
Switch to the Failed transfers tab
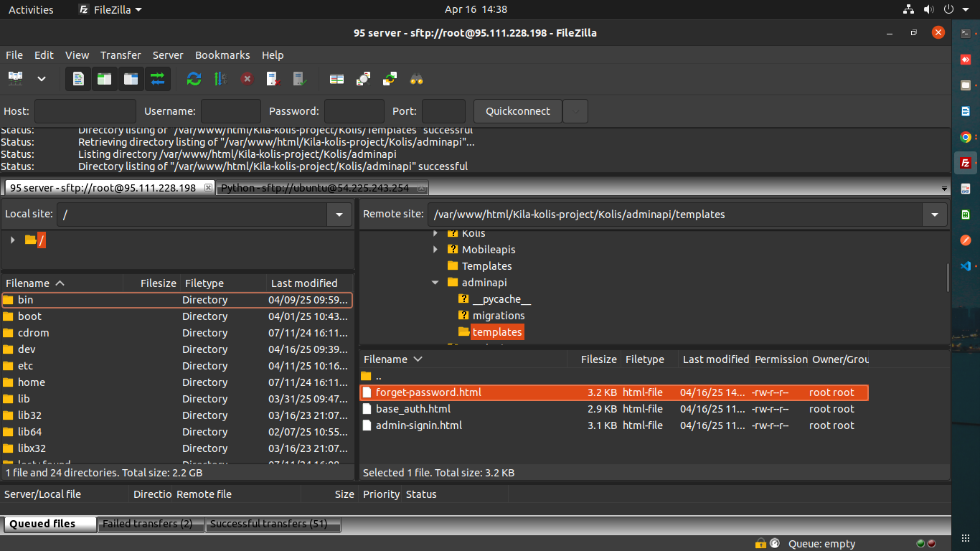148,524
